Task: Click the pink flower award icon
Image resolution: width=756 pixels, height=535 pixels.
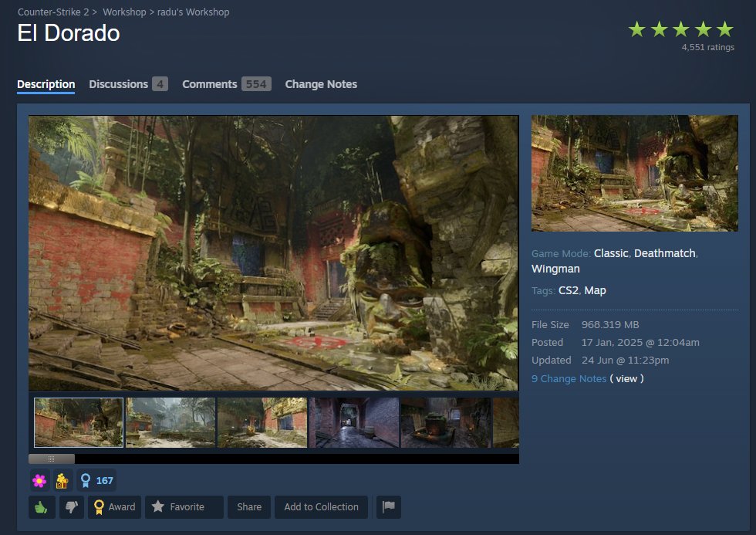Action: click(x=39, y=480)
